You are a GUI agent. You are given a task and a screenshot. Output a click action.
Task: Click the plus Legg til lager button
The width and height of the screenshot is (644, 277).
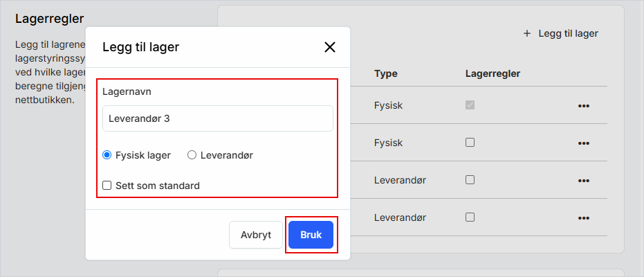click(x=560, y=33)
